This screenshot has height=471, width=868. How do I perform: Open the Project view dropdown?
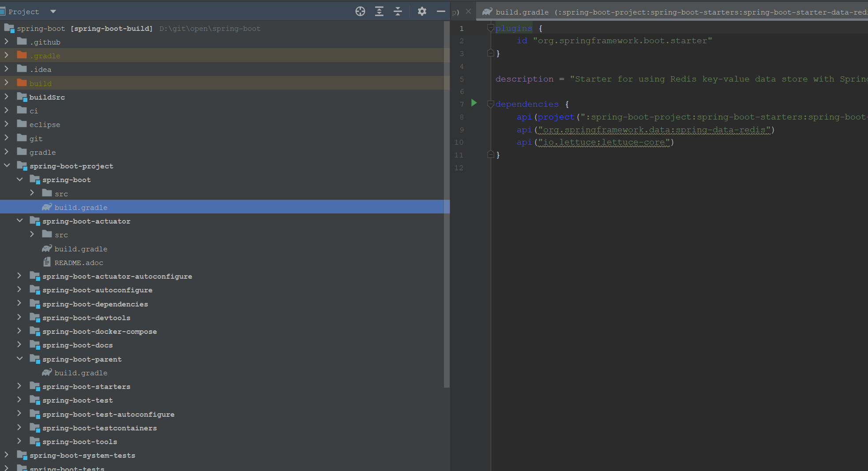coord(53,11)
